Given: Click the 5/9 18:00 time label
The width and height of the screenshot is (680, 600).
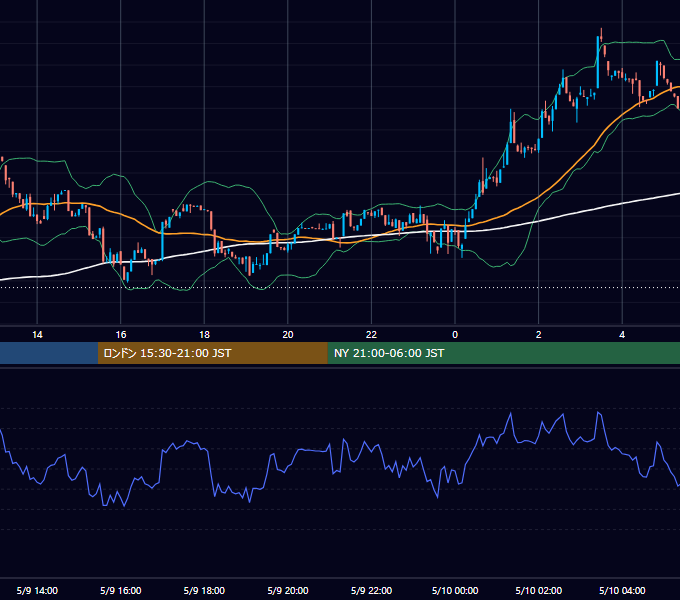Looking at the screenshot, I should click(x=204, y=590).
